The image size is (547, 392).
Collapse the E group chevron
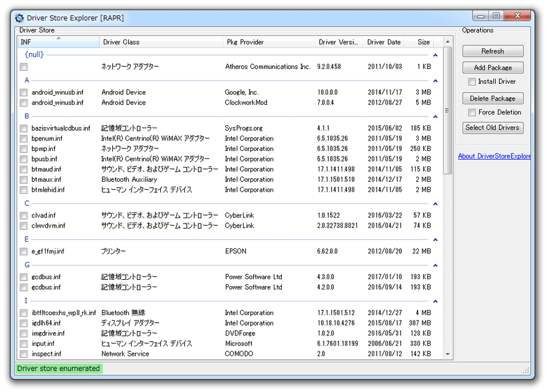point(435,240)
